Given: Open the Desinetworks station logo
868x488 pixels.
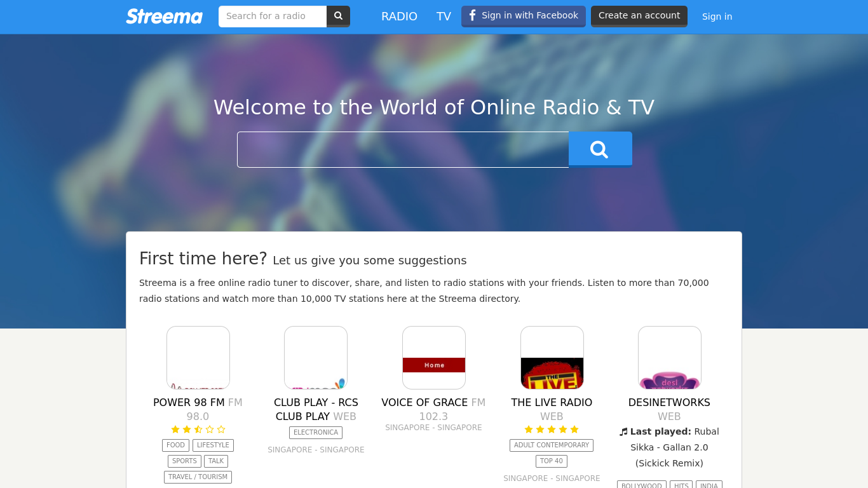Looking at the screenshot, I should click(x=670, y=358).
